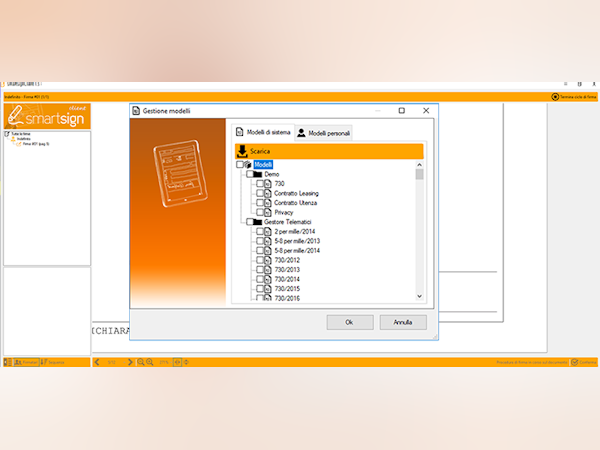The image size is (600, 450).
Task: Select the 5-8 per mille/2013 text
Action: click(297, 241)
